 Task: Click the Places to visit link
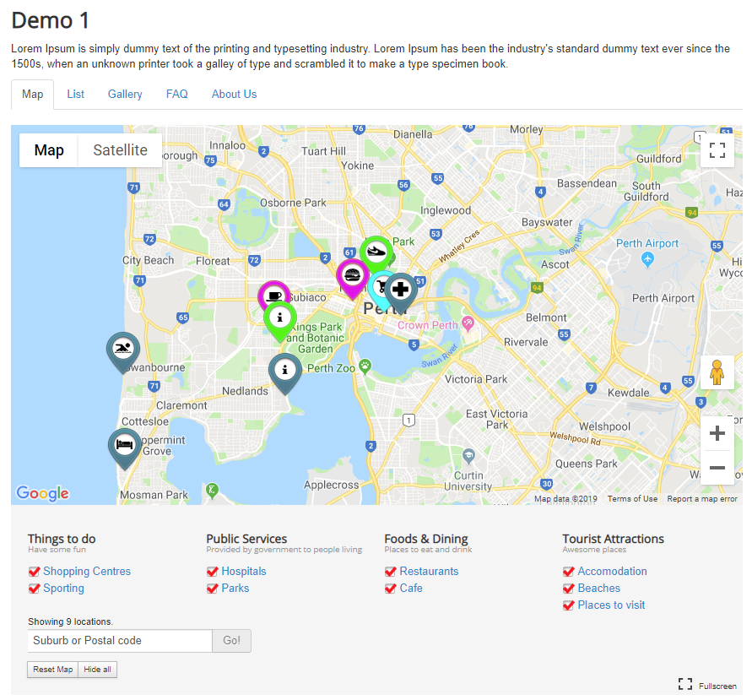tap(609, 605)
